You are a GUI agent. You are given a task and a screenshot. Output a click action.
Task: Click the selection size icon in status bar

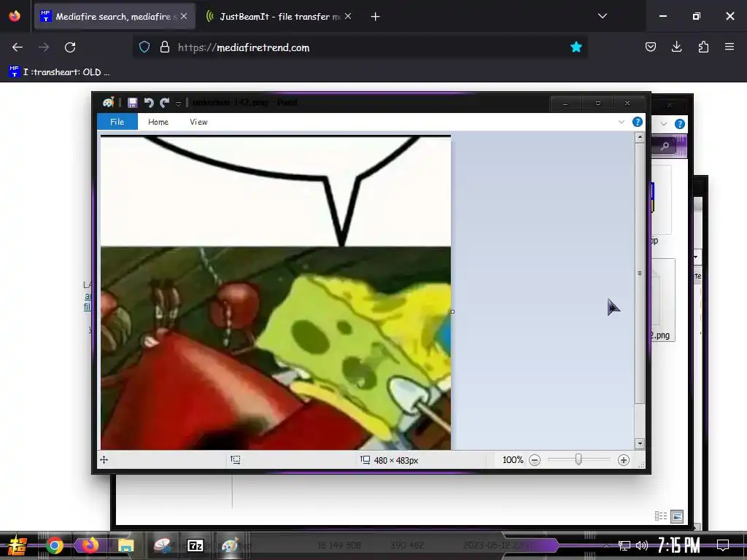coord(236,459)
